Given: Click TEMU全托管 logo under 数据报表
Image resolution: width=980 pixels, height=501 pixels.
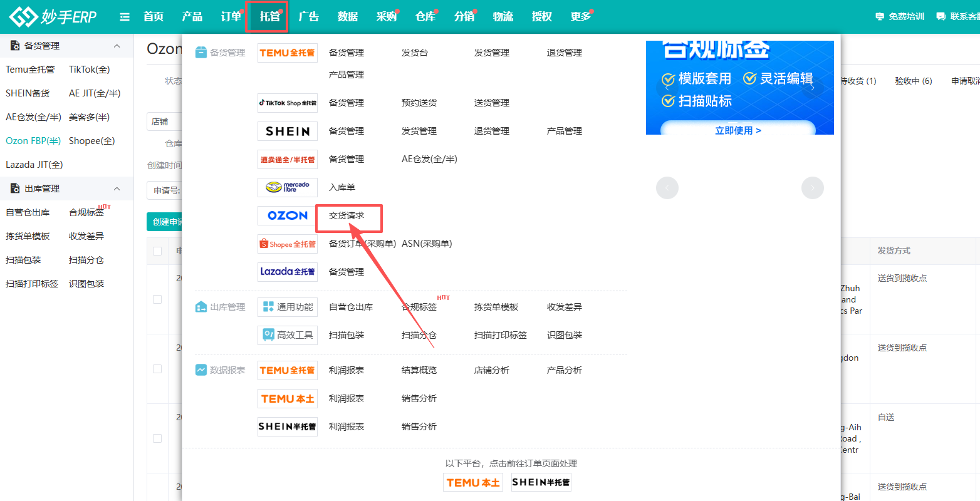Looking at the screenshot, I should coord(288,370).
